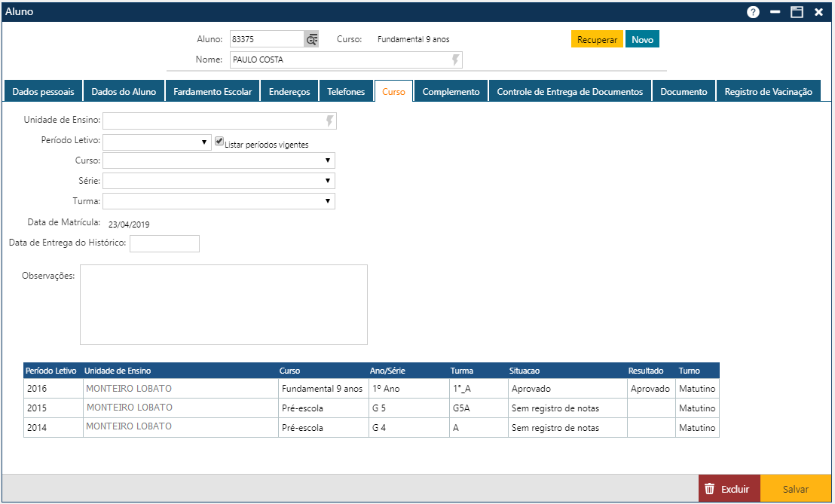Click the student search icon beside Aluno field
The height and width of the screenshot is (504, 835).
click(x=311, y=39)
